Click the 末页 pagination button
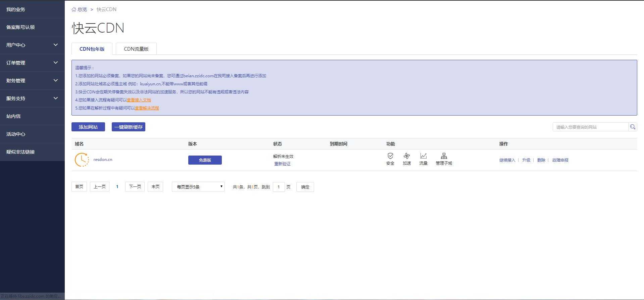Viewport: 644px width, 300px height. 155,187
